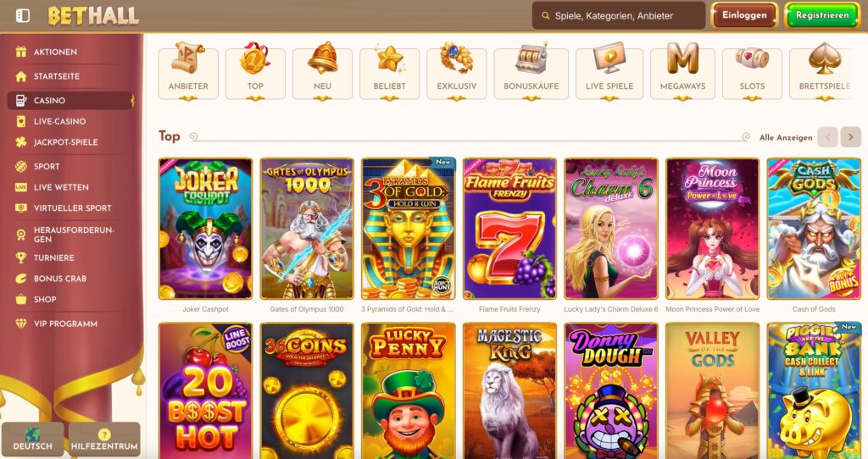Open the Gates of Olympus 1000 game thumbnail
Image resolution: width=868 pixels, height=459 pixels.
point(307,229)
